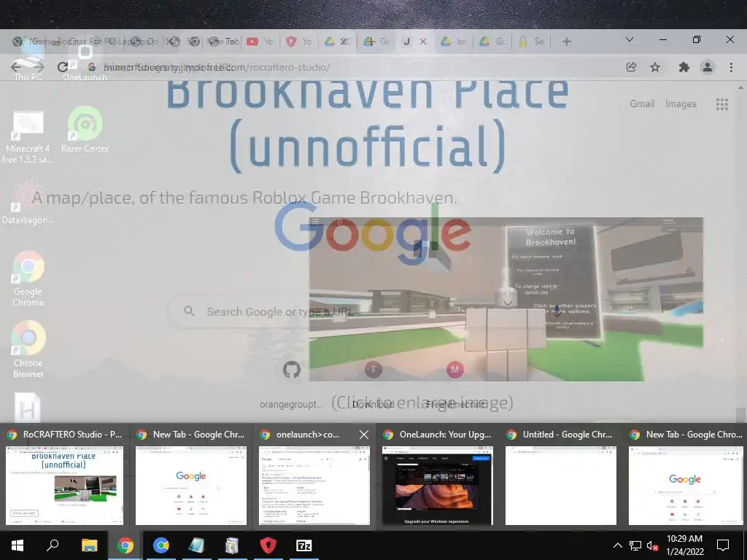
Task: Switch to the tab labeled br
Action: [453, 42]
